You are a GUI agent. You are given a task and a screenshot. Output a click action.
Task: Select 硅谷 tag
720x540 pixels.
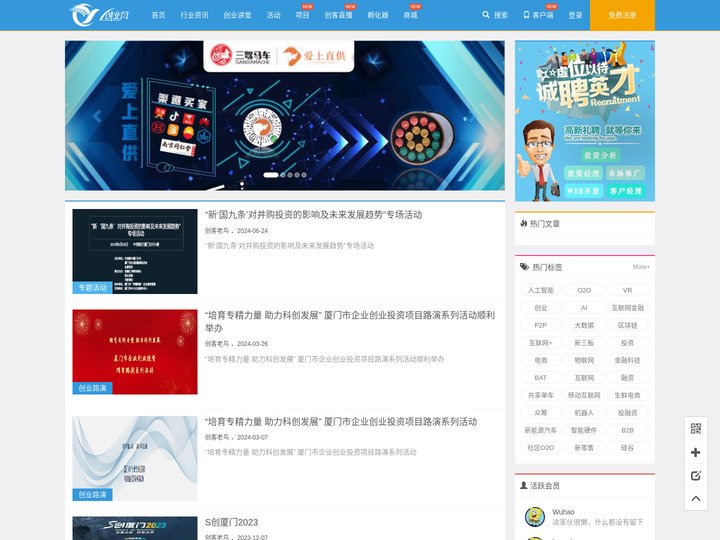click(x=627, y=448)
